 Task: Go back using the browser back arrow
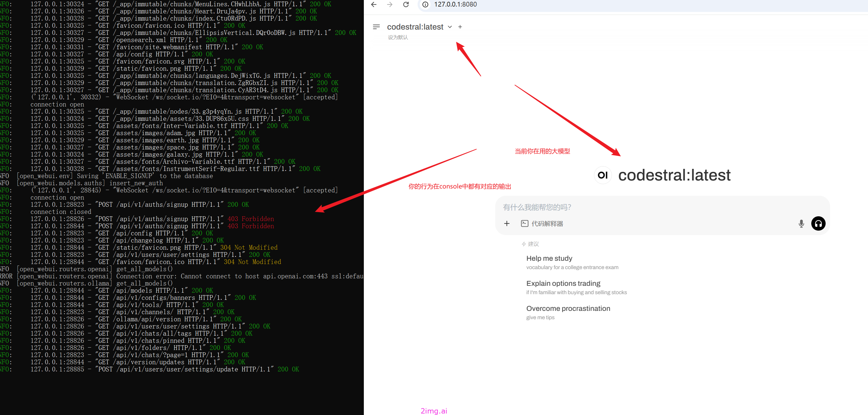point(373,4)
